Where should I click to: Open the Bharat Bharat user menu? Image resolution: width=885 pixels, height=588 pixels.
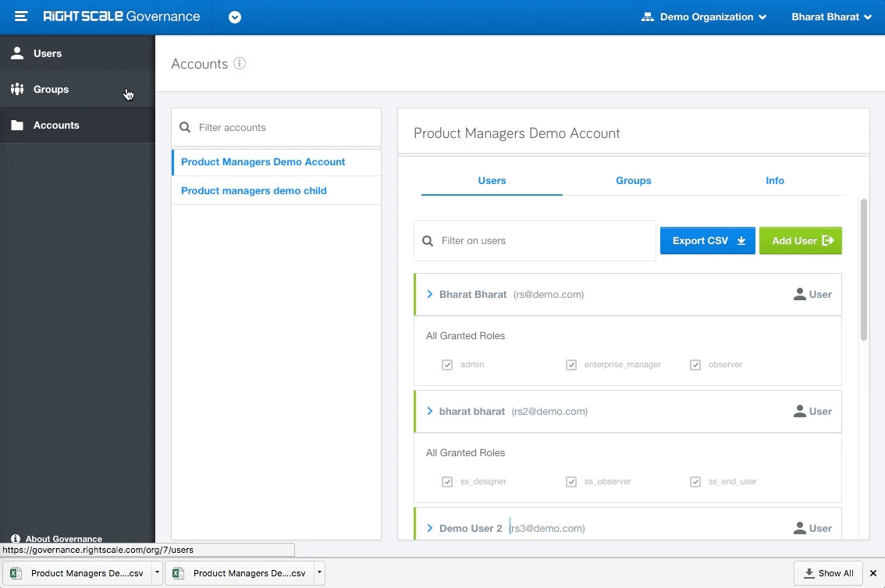pyautogui.click(x=832, y=17)
